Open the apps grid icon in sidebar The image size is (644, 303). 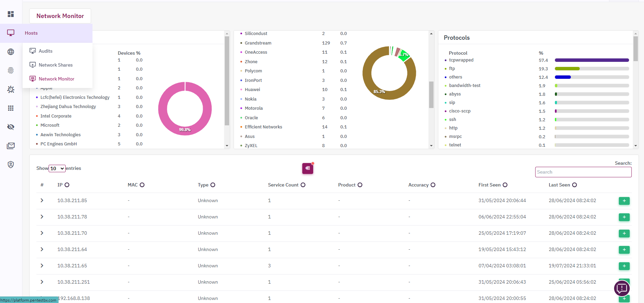(x=11, y=108)
